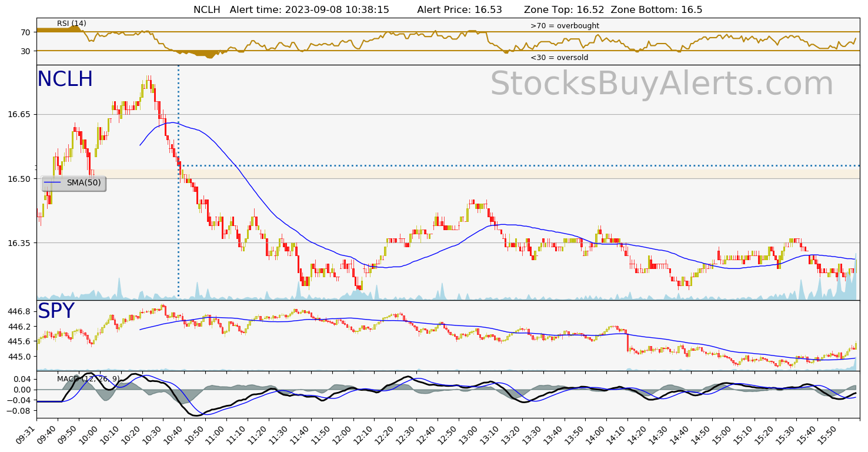Click the 10:40 time axis label
868x452 pixels.
click(x=173, y=433)
